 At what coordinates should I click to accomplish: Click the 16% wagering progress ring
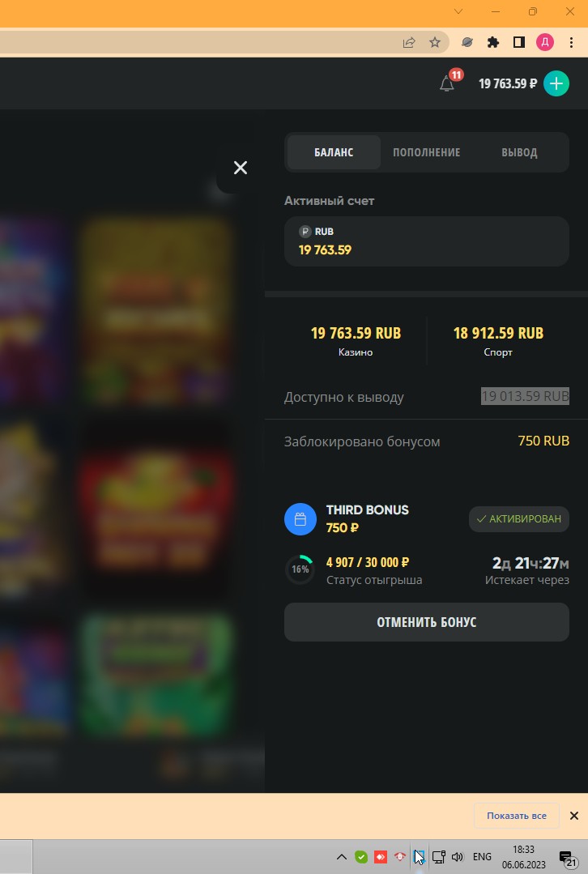tap(300, 569)
